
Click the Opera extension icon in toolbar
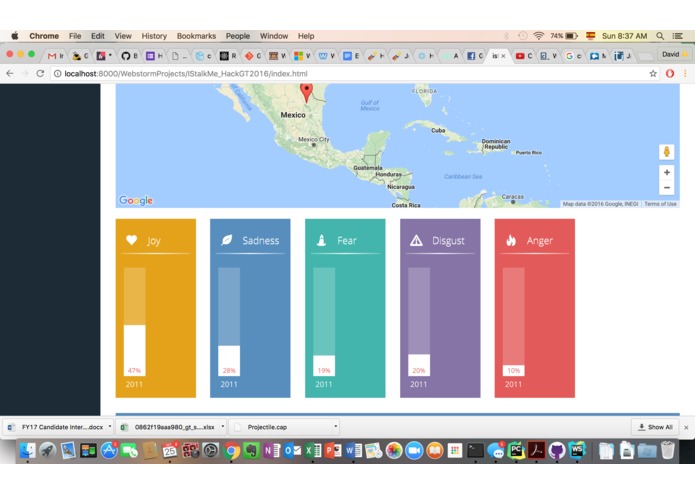pos(670,74)
